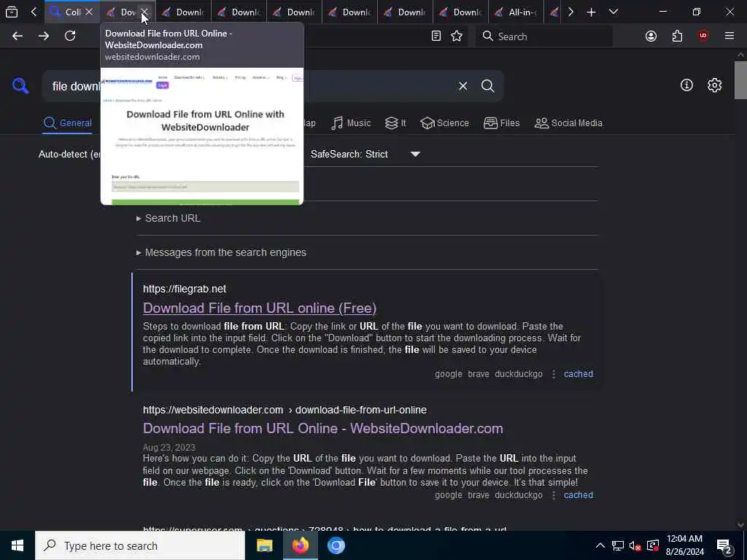Viewport: 747px width, 560px height.
Task: List all tabs with the tab bar chevron
Action: pyautogui.click(x=614, y=12)
